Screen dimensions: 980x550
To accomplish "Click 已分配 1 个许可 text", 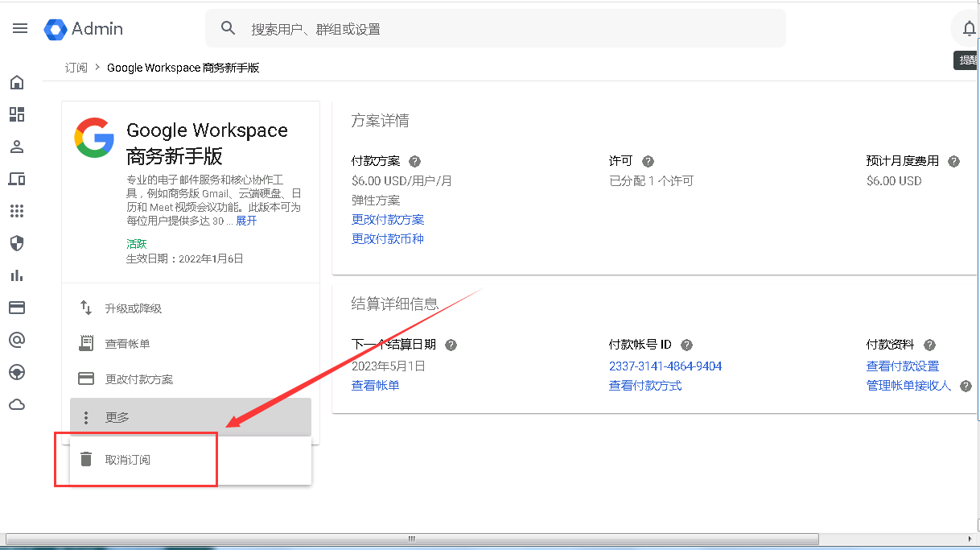I will [x=651, y=181].
